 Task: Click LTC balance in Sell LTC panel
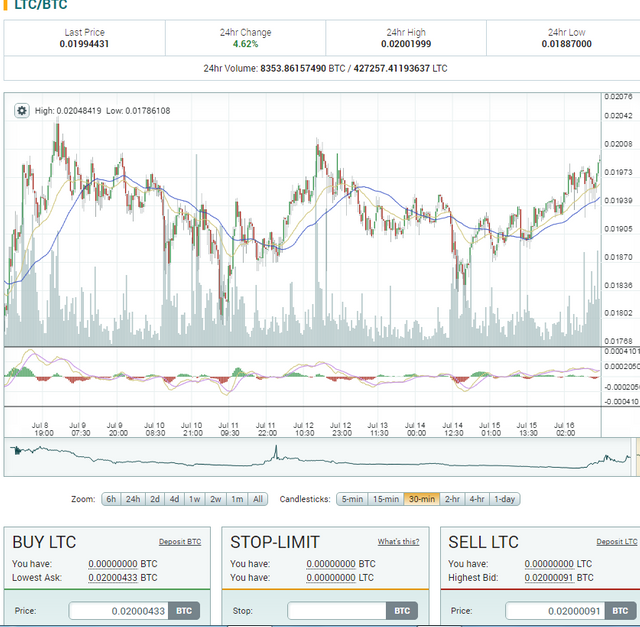point(549,564)
